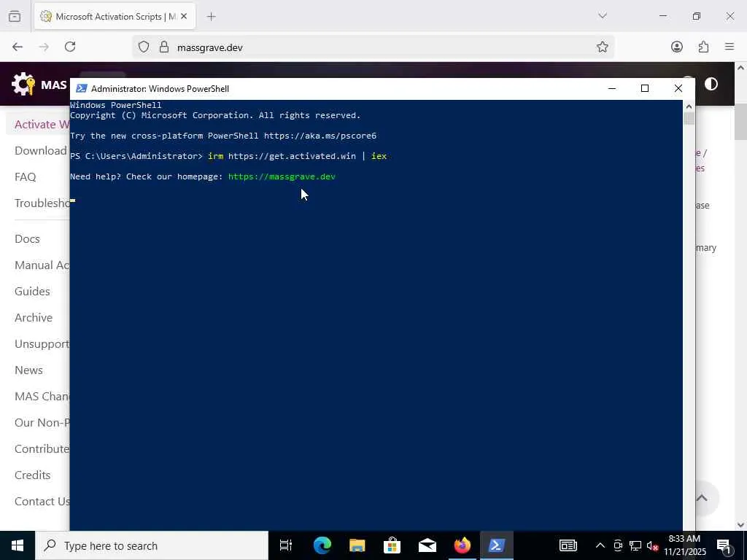Click the PowerShell title bar icon
The width and height of the screenshot is (747, 560).
[x=82, y=88]
